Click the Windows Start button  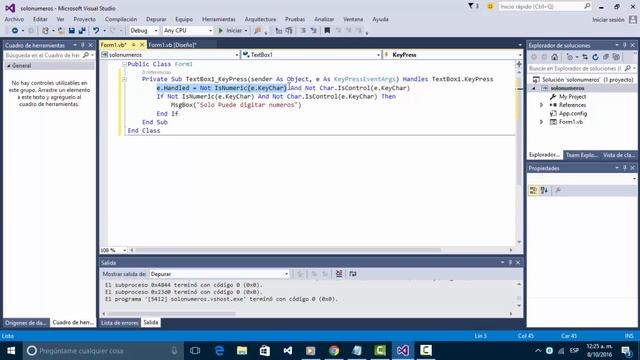pyautogui.click(x=11, y=351)
